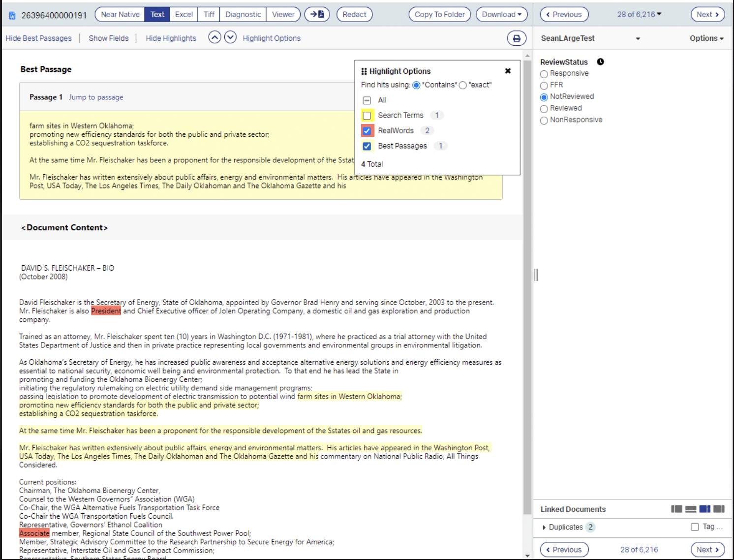Toggle the All highlights checkbox

coord(367,100)
